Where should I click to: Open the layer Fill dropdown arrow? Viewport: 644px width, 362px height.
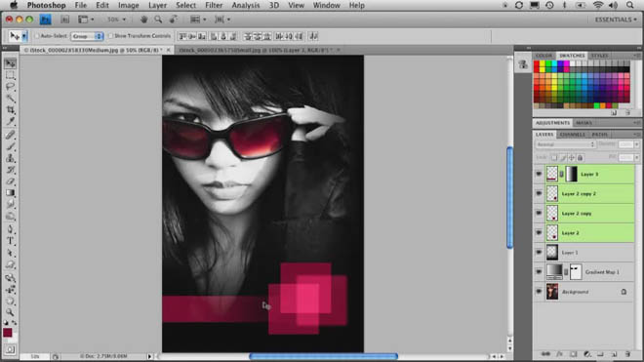pos(636,158)
